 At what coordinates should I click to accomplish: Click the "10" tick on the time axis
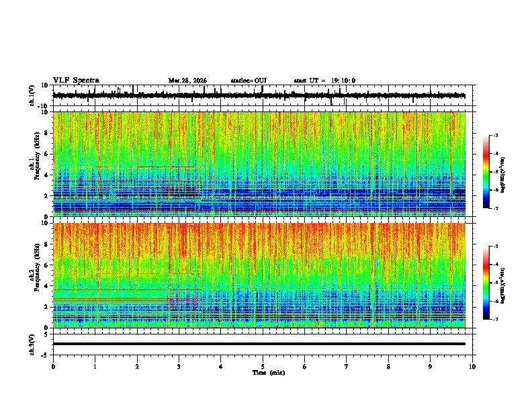coord(472,367)
